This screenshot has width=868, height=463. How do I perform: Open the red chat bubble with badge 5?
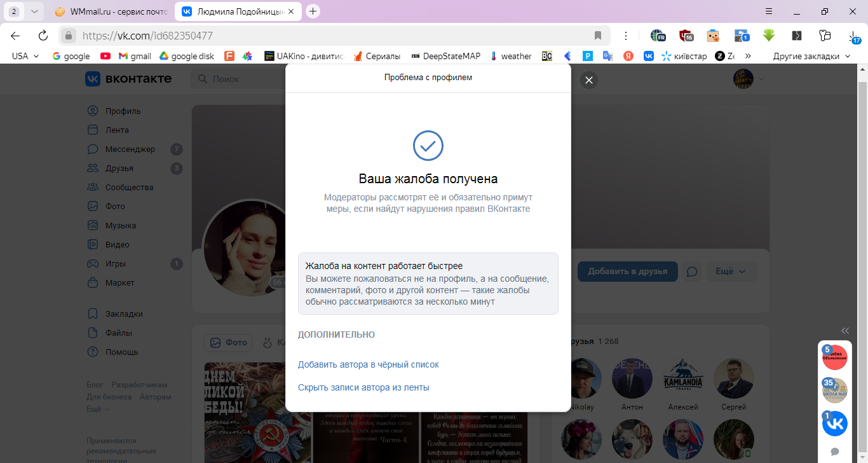835,357
